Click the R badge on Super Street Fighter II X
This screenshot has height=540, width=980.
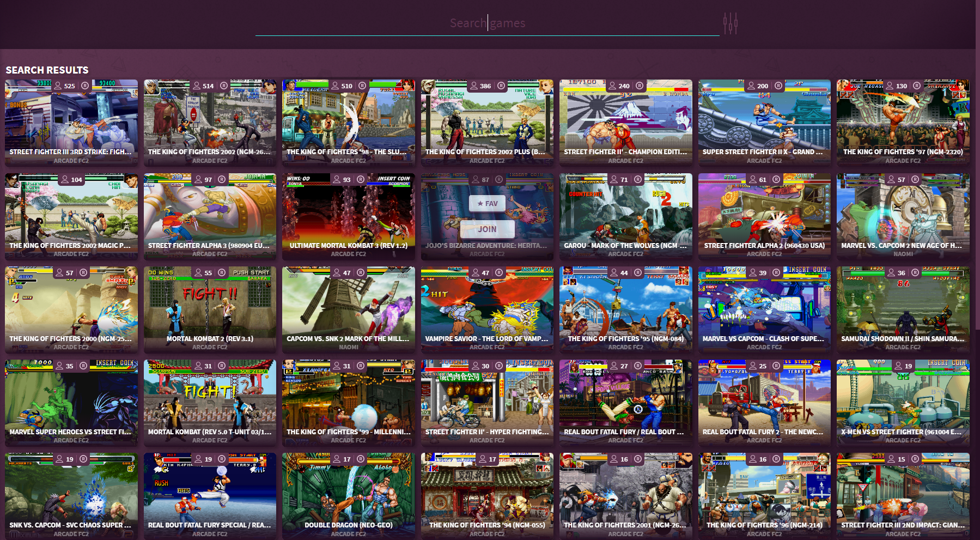[x=778, y=86]
